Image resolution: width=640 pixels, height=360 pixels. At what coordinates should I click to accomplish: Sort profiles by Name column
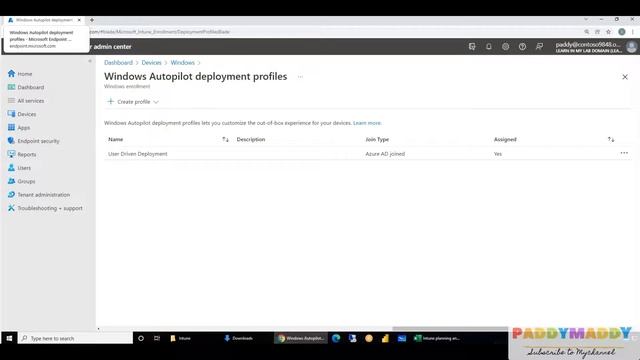tap(225, 140)
